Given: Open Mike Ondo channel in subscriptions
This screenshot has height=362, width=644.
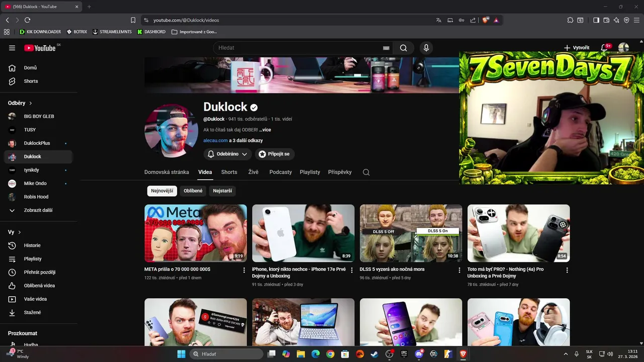Looking at the screenshot, I should click(x=39, y=184).
